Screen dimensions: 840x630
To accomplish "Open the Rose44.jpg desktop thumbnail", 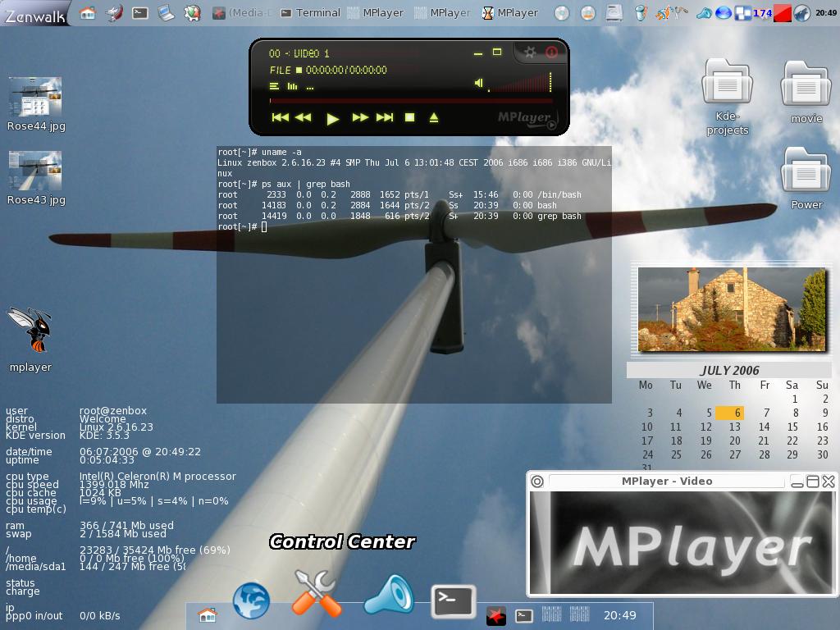I will click(36, 97).
